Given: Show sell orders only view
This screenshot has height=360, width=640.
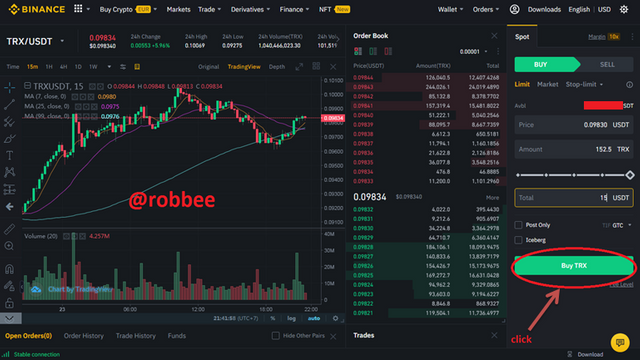Looking at the screenshot, I should (x=388, y=51).
